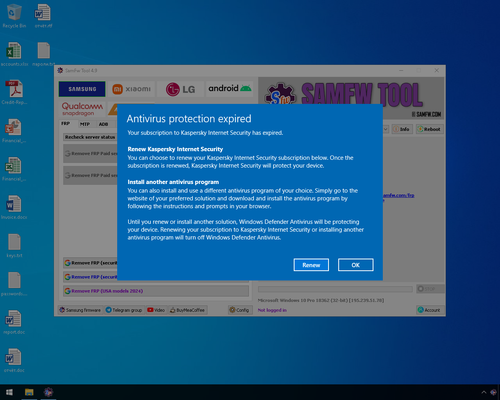Viewport: 500px width, 400px height.
Task: Click the SamFw tray icon in system tray
Action: 494,392
